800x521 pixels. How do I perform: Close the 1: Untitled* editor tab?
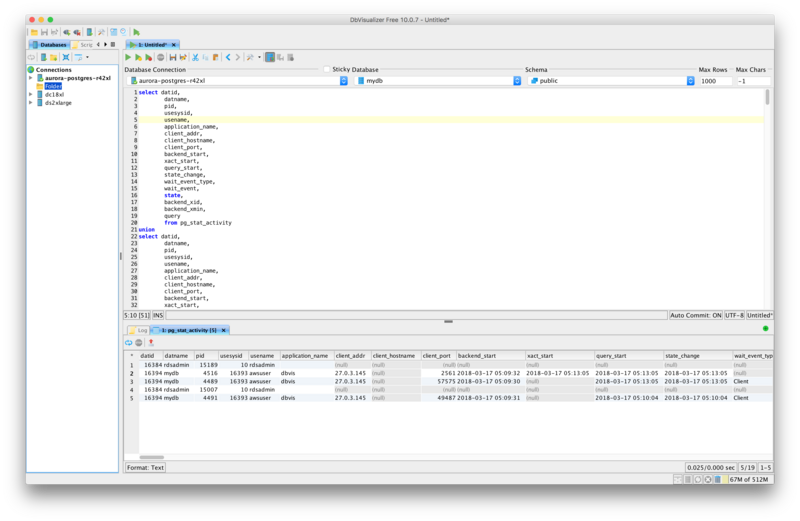pos(173,44)
